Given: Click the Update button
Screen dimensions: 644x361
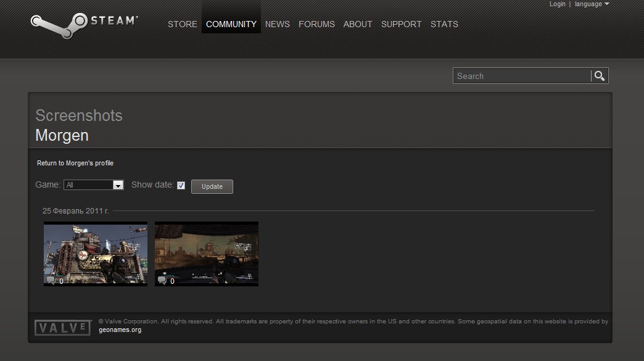Looking at the screenshot, I should click(212, 186).
